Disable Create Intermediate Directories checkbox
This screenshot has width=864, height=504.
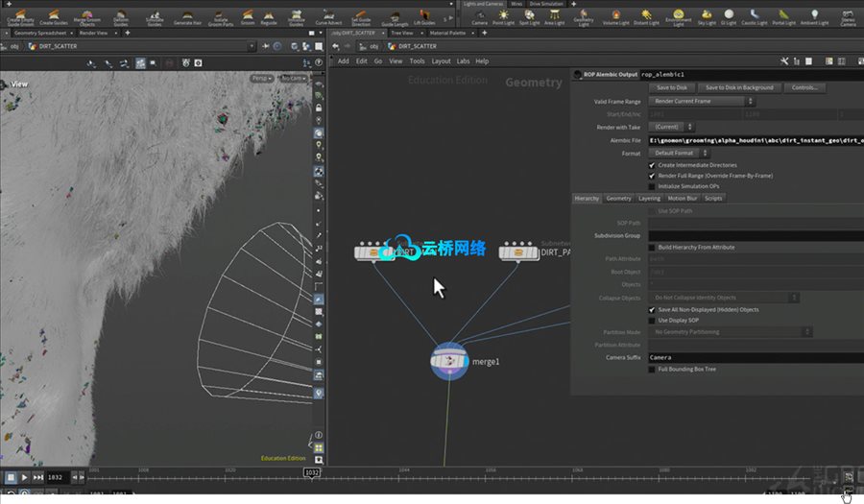(653, 165)
